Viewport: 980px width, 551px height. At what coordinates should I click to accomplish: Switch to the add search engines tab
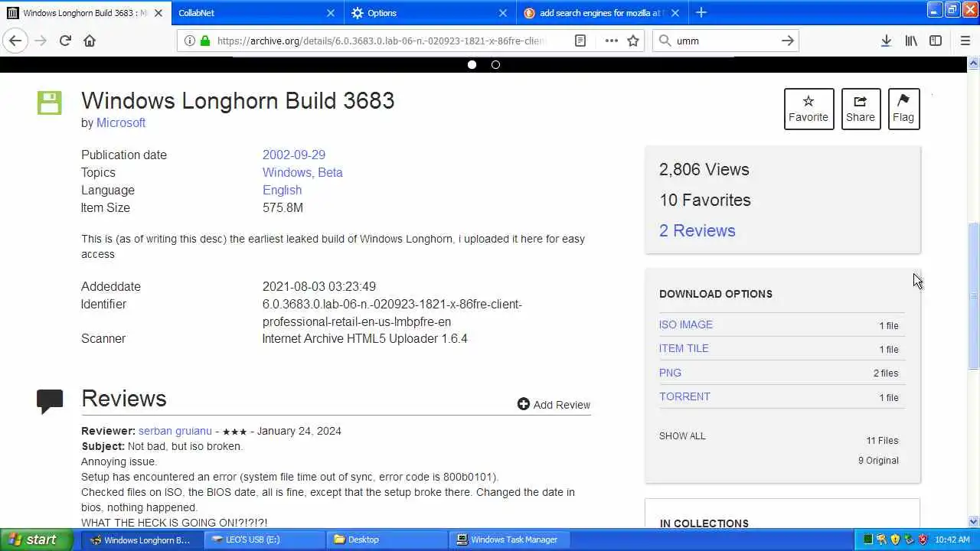click(x=603, y=13)
